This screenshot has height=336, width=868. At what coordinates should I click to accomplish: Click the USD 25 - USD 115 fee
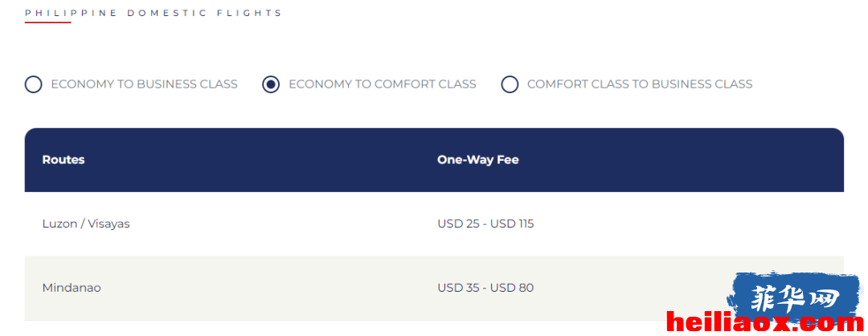(485, 224)
